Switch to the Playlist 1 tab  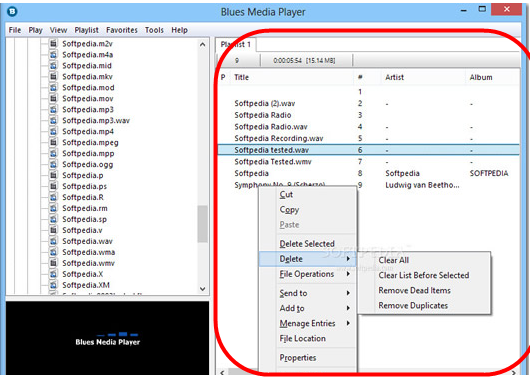(236, 44)
